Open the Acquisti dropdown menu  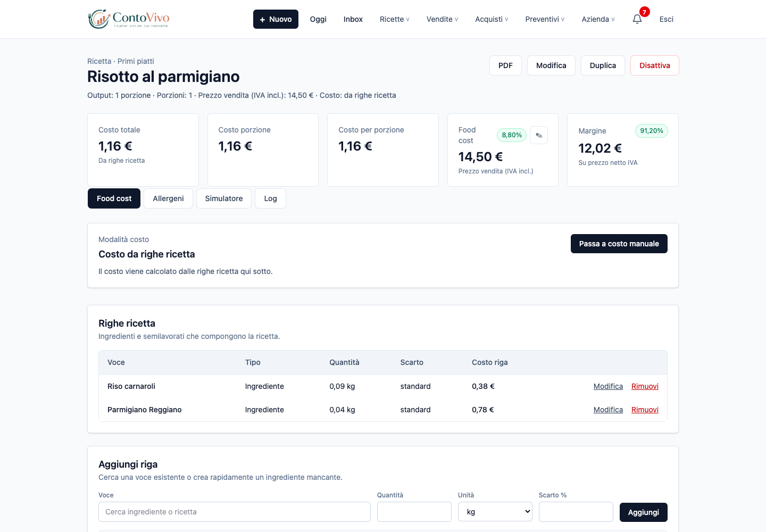click(x=492, y=19)
